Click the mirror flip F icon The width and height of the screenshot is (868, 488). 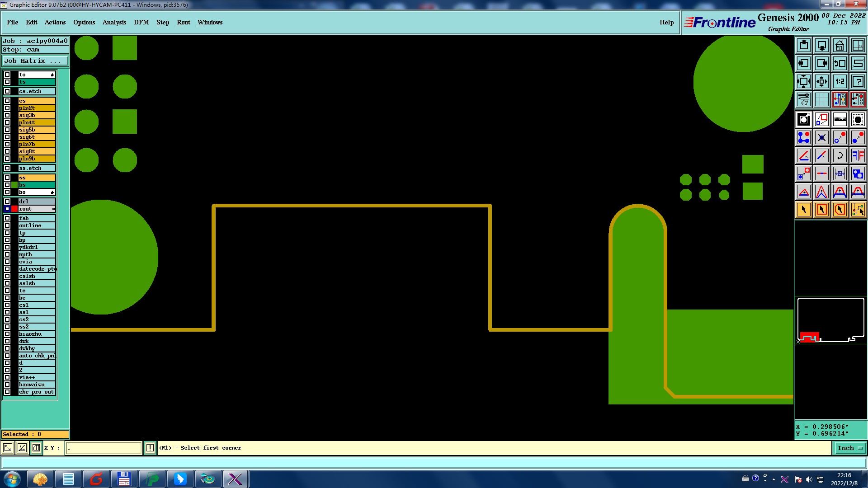click(x=858, y=155)
